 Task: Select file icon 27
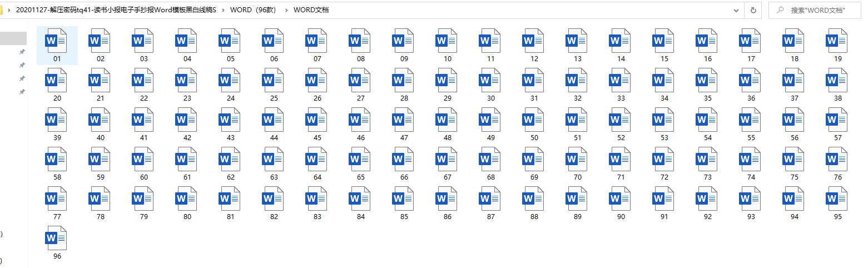(360, 80)
